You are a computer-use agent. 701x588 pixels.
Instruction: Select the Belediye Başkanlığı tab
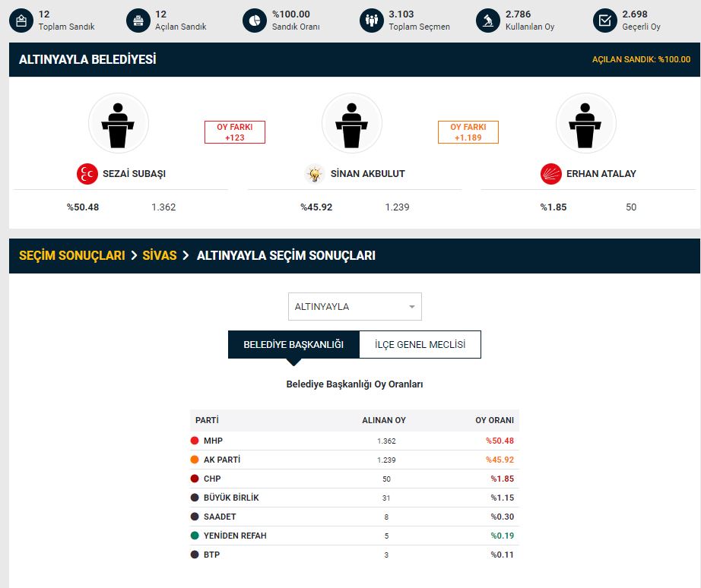point(293,344)
